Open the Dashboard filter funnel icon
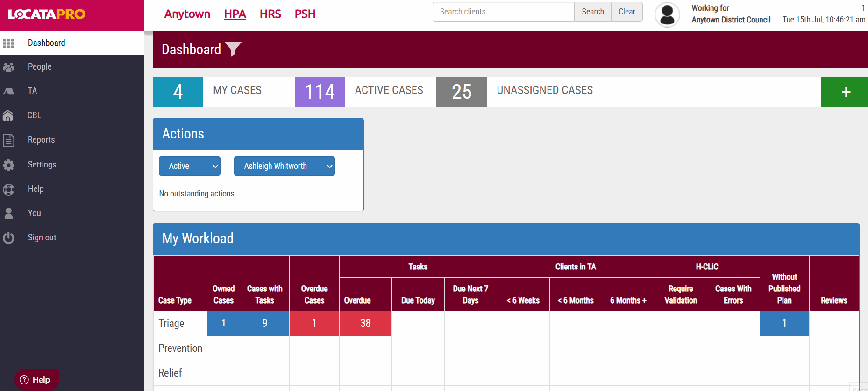This screenshot has height=391, width=868. [x=233, y=49]
